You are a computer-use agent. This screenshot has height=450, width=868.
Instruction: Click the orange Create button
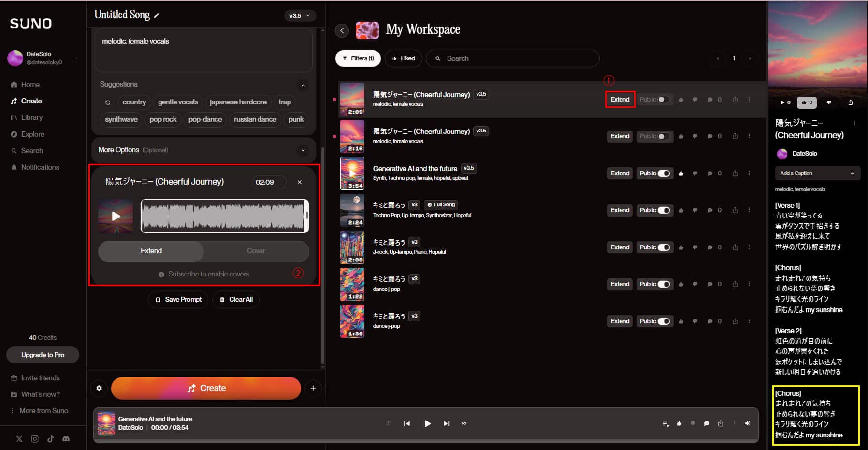pyautogui.click(x=206, y=388)
